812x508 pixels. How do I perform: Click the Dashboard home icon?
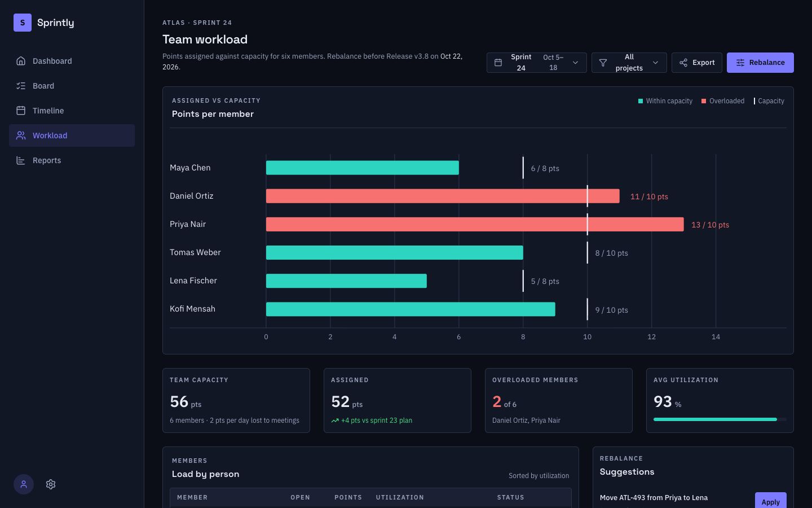coord(21,61)
